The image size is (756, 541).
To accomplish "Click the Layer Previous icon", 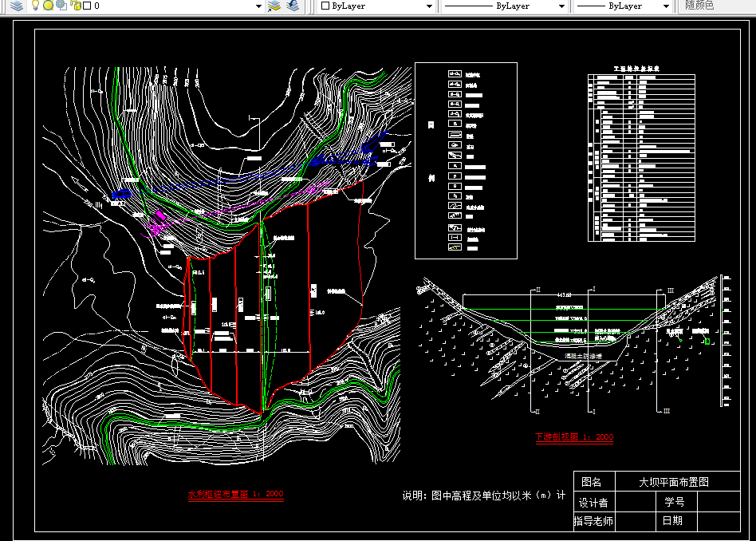I will (x=293, y=6).
